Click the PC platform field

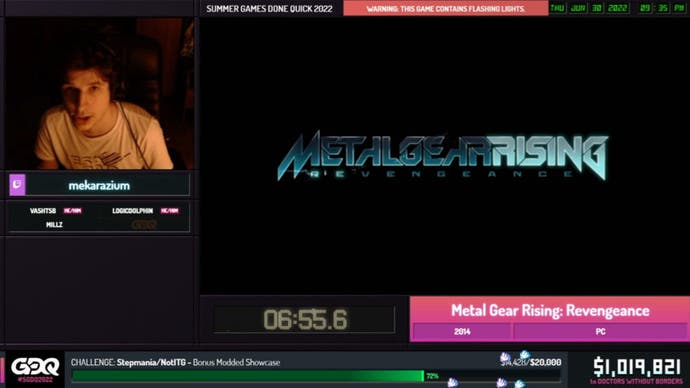point(600,332)
